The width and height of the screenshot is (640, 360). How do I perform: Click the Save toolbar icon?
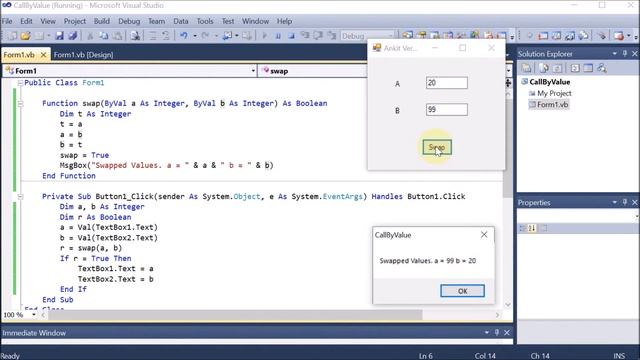60,36
